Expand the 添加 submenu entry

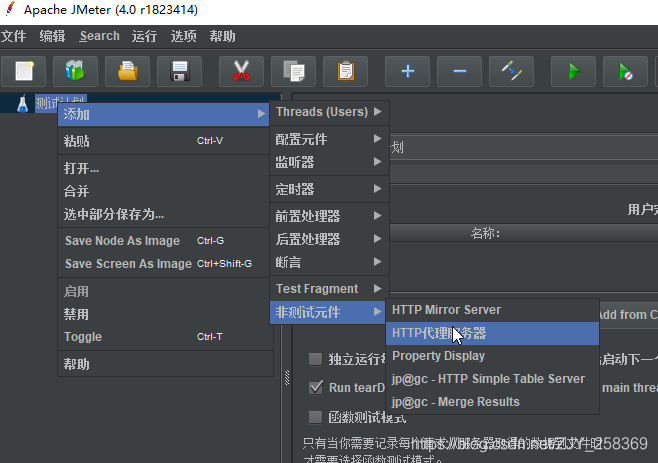tap(164, 114)
